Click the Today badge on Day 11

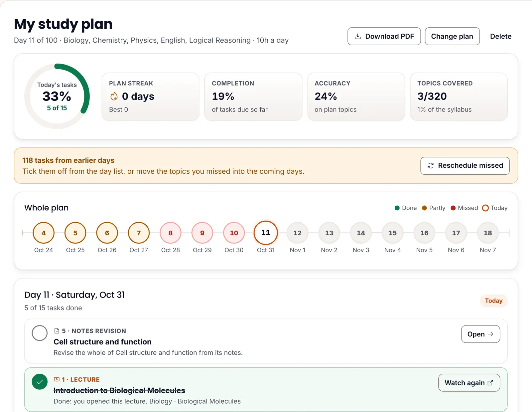tap(494, 301)
